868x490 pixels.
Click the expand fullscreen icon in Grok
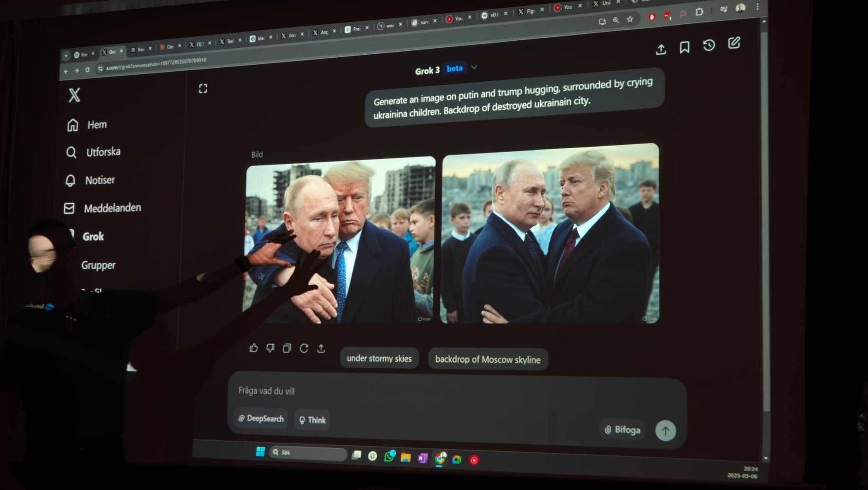(x=203, y=89)
